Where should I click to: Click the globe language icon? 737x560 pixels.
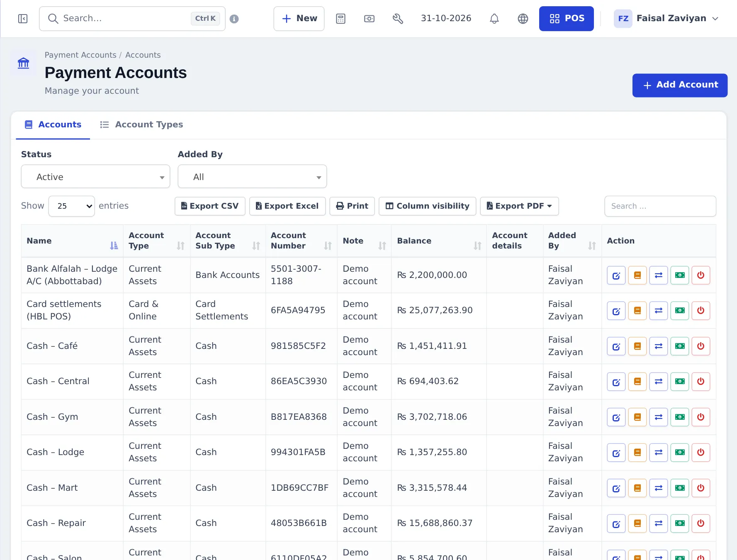(x=523, y=19)
